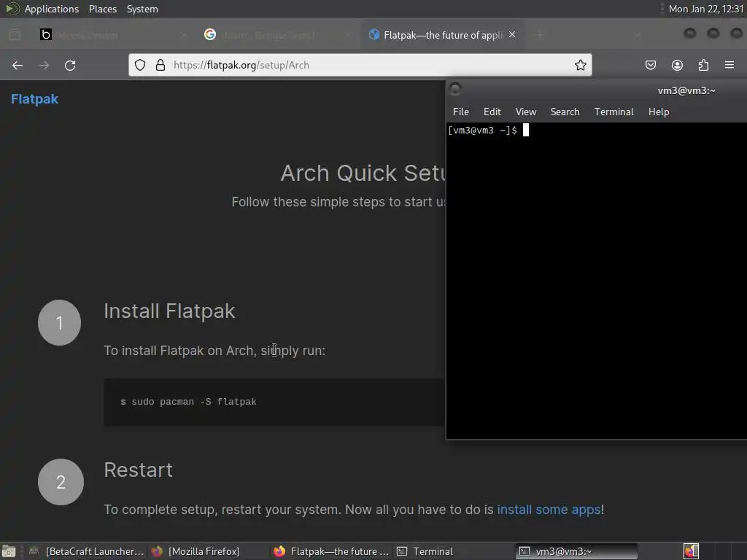Switch to vm3@vm3:~ taskbar item

pos(576,551)
